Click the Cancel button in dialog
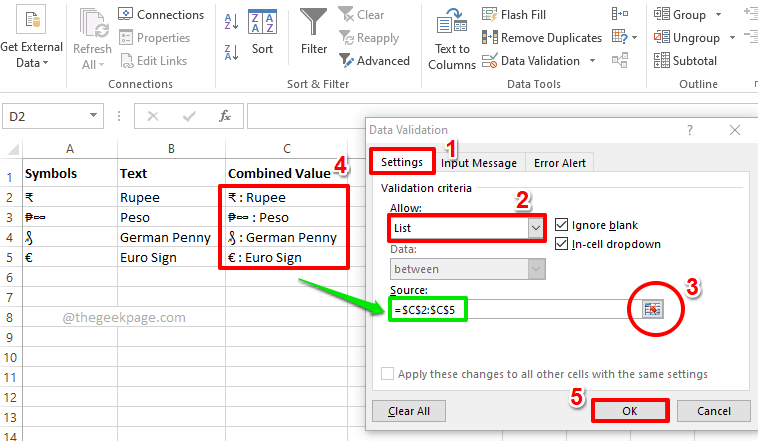Viewport: 758px width, 441px height. point(713,410)
